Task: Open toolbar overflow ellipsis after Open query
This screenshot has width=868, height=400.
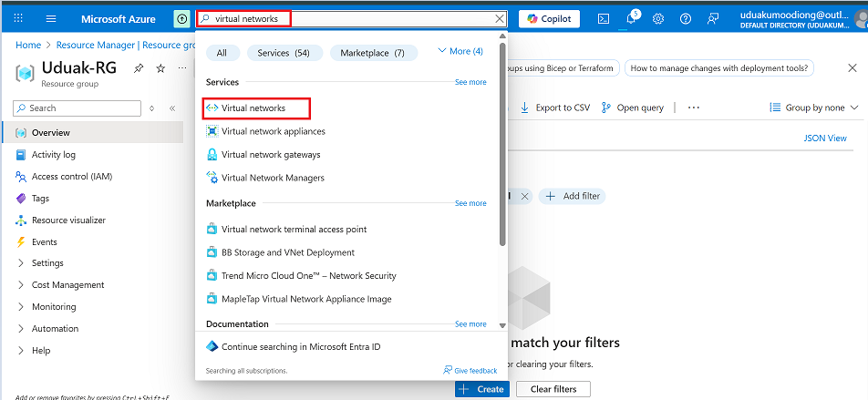Action: click(694, 108)
